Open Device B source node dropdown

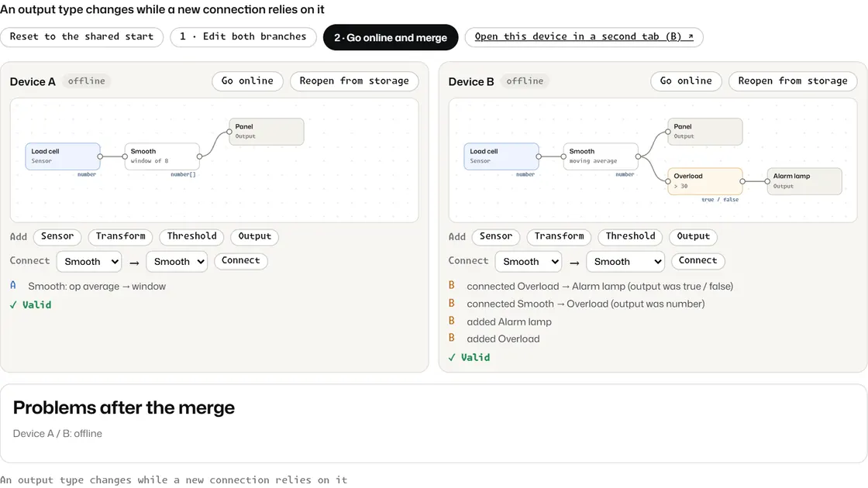tap(529, 261)
